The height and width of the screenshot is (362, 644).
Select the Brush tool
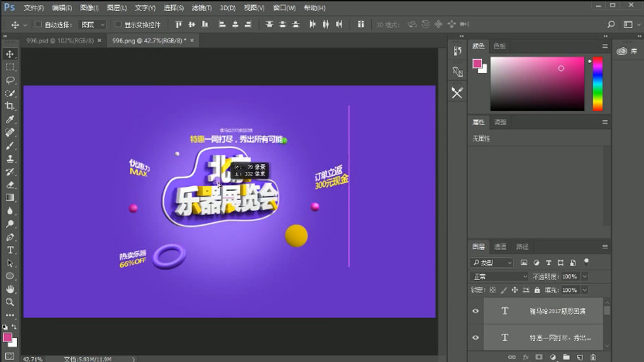(10, 146)
